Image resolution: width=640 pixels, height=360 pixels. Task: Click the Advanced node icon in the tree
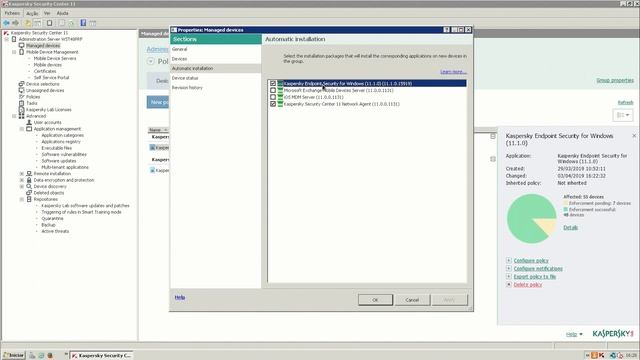22,116
